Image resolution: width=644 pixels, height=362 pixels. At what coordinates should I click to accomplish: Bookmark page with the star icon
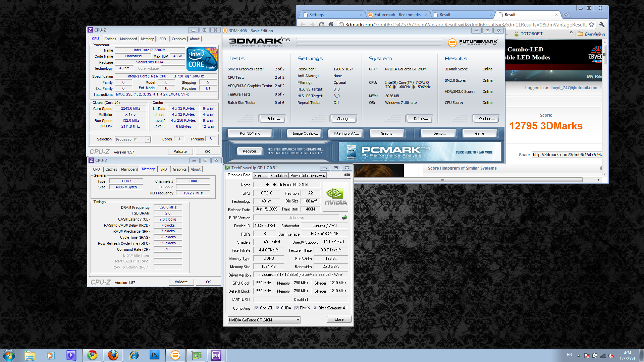(x=591, y=24)
